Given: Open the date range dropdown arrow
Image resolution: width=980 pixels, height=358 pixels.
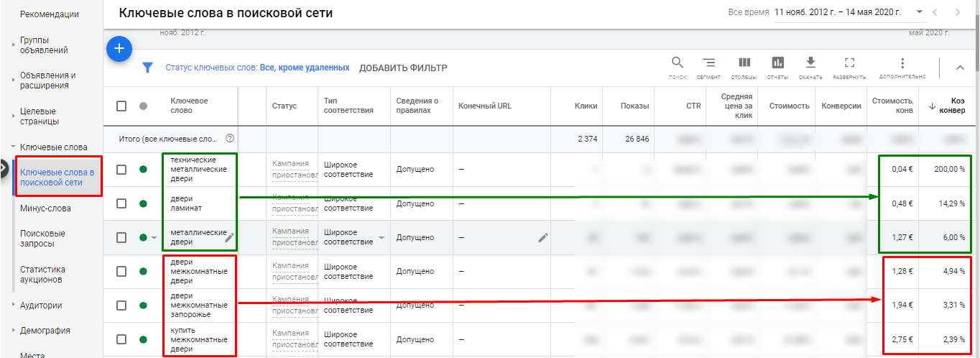Looking at the screenshot, I should [920, 12].
